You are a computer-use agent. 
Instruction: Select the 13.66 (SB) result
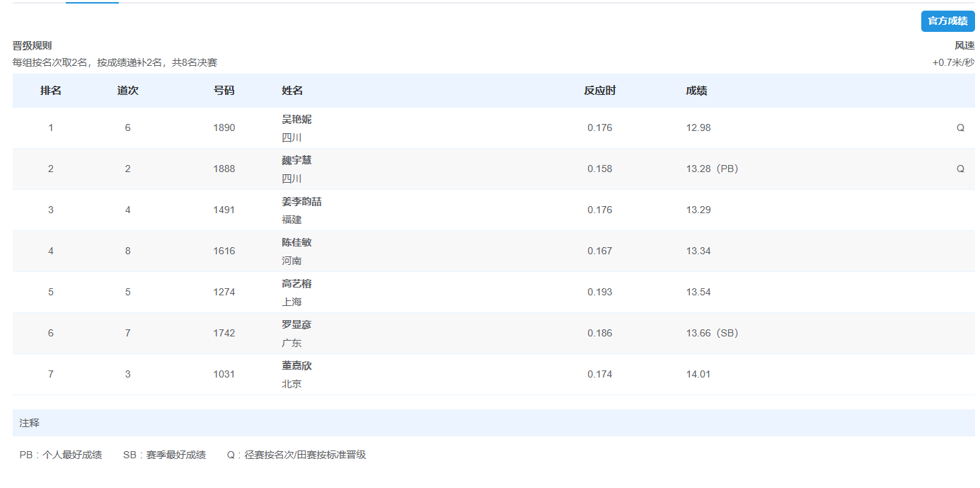712,333
